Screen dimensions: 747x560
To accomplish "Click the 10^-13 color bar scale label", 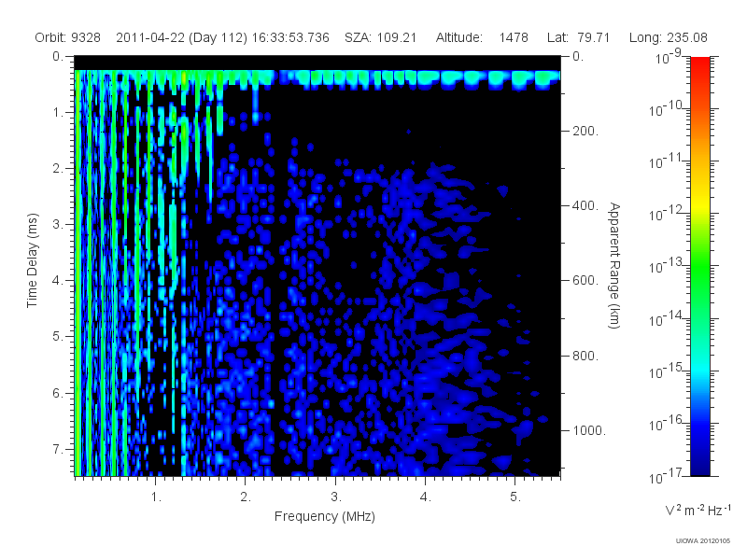I will pyautogui.click(x=668, y=265).
